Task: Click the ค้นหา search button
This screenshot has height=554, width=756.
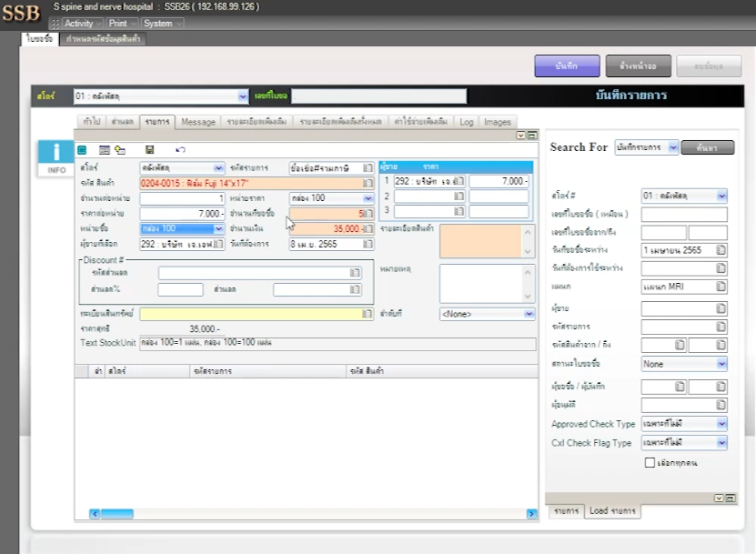Action: click(x=707, y=146)
